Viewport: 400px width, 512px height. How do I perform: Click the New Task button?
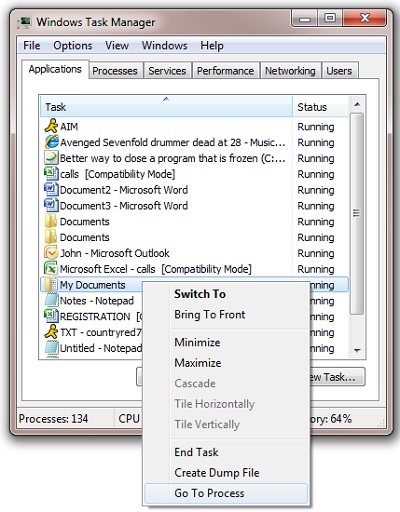click(x=337, y=377)
